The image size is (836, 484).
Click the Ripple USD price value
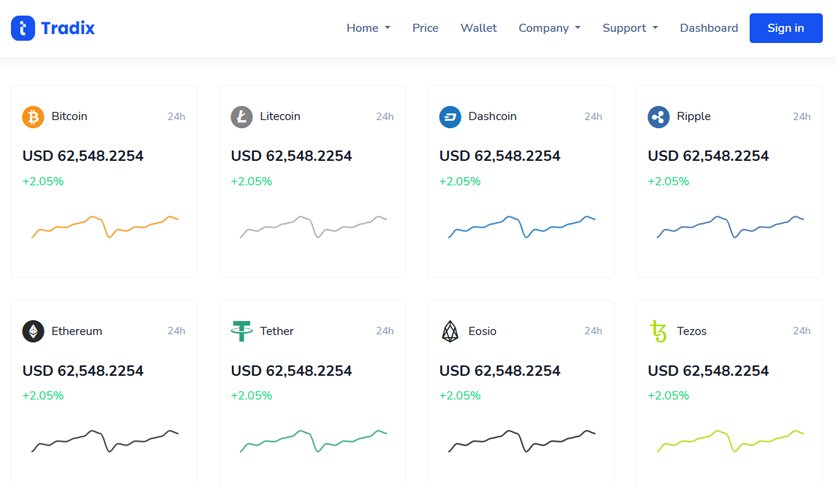(x=708, y=156)
